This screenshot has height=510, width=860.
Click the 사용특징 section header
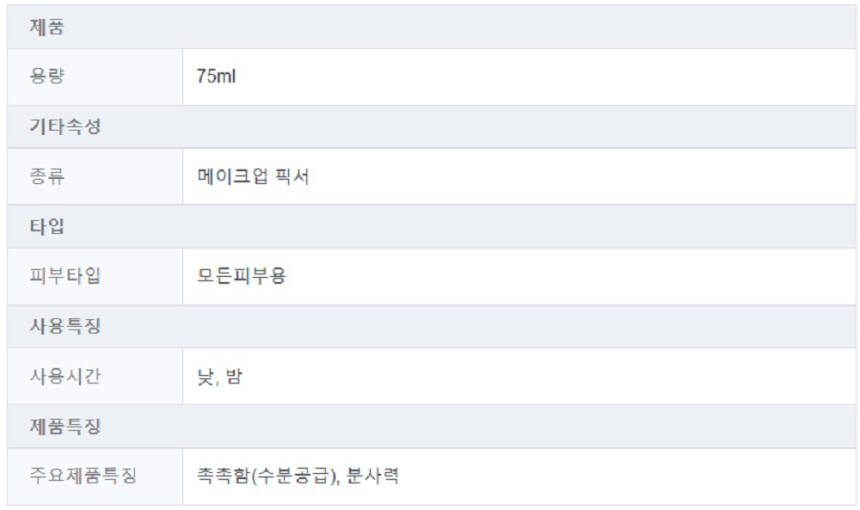(x=65, y=326)
